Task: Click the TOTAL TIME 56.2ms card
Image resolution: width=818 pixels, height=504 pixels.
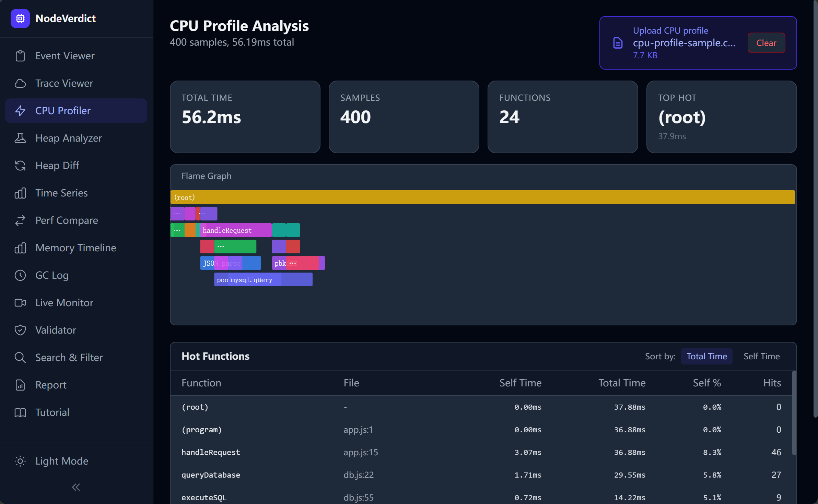Action: point(245,117)
